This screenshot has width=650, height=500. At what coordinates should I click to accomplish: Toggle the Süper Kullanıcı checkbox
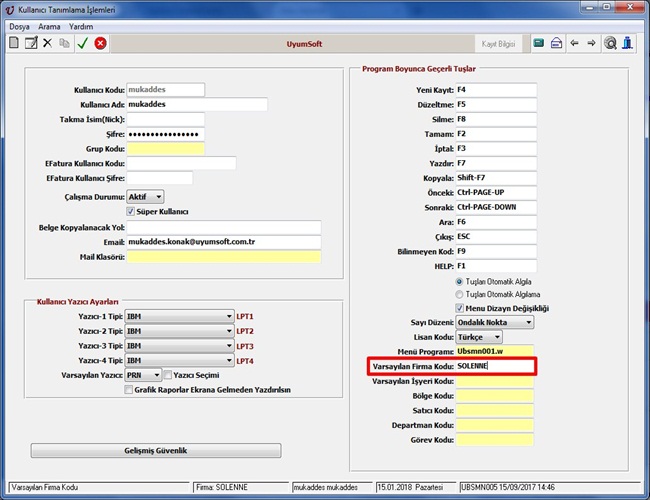(x=131, y=211)
